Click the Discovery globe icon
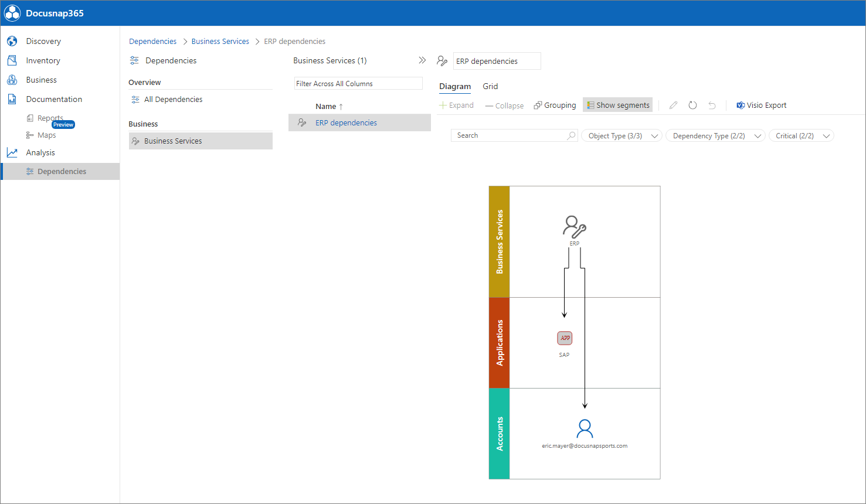 (x=12, y=41)
